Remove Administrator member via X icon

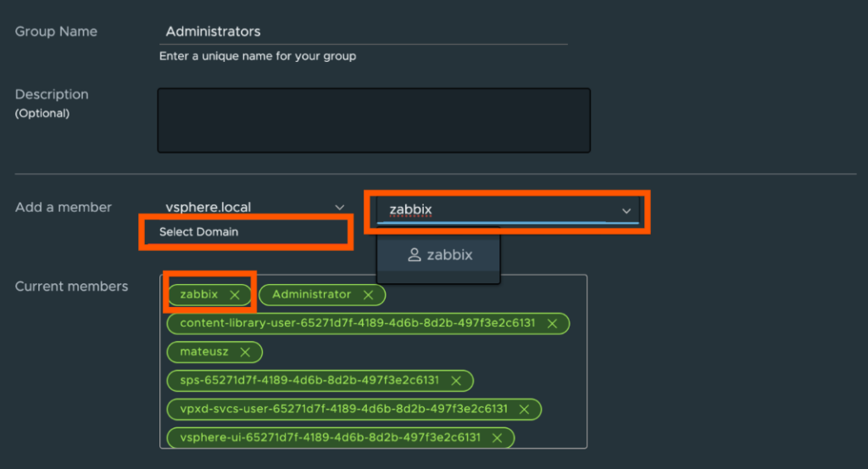coord(368,295)
